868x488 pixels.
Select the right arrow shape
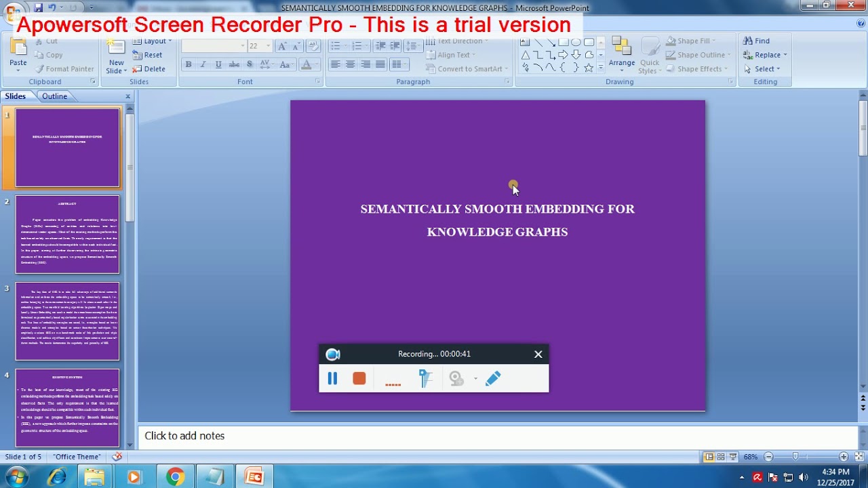(563, 55)
